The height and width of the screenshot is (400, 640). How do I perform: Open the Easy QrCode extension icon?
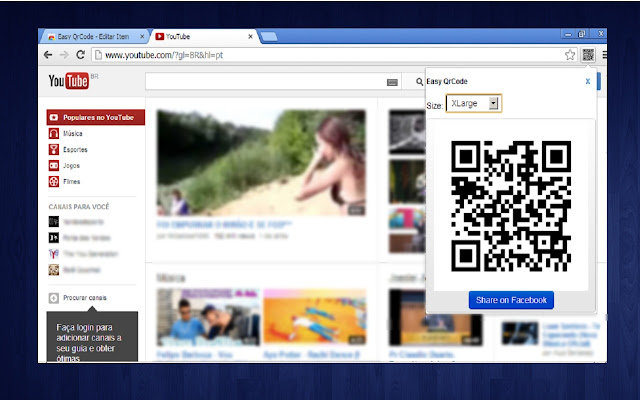[588, 55]
